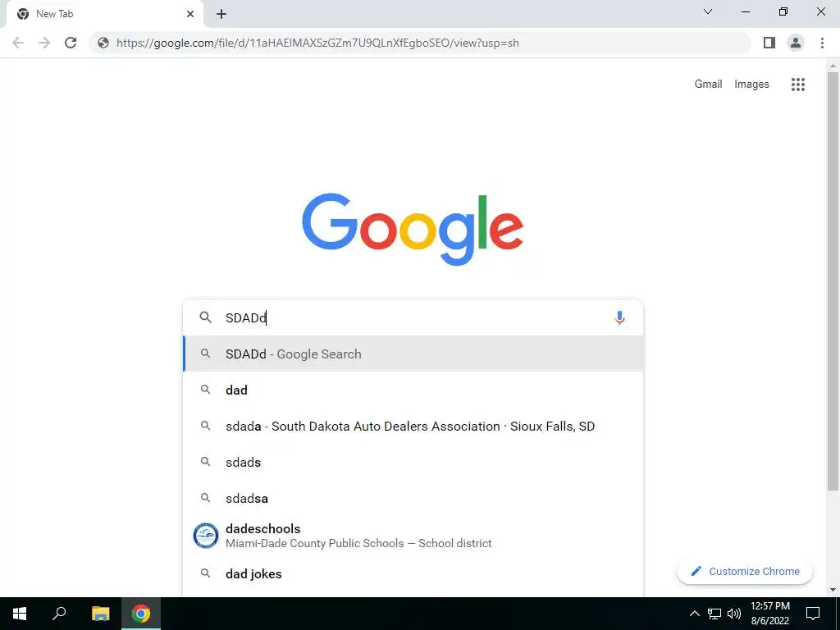Viewport: 840px width, 630px height.
Task: Click the magnifier in search box
Action: click(206, 317)
